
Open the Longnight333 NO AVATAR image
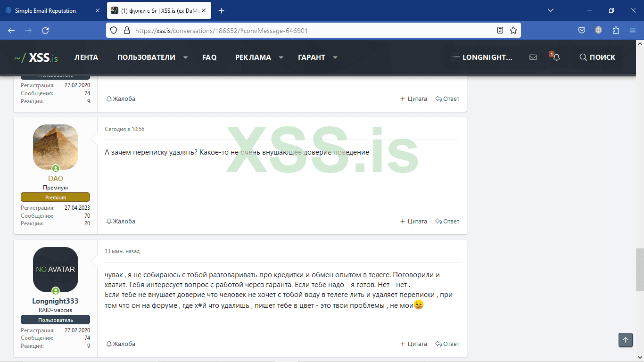pyautogui.click(x=56, y=270)
